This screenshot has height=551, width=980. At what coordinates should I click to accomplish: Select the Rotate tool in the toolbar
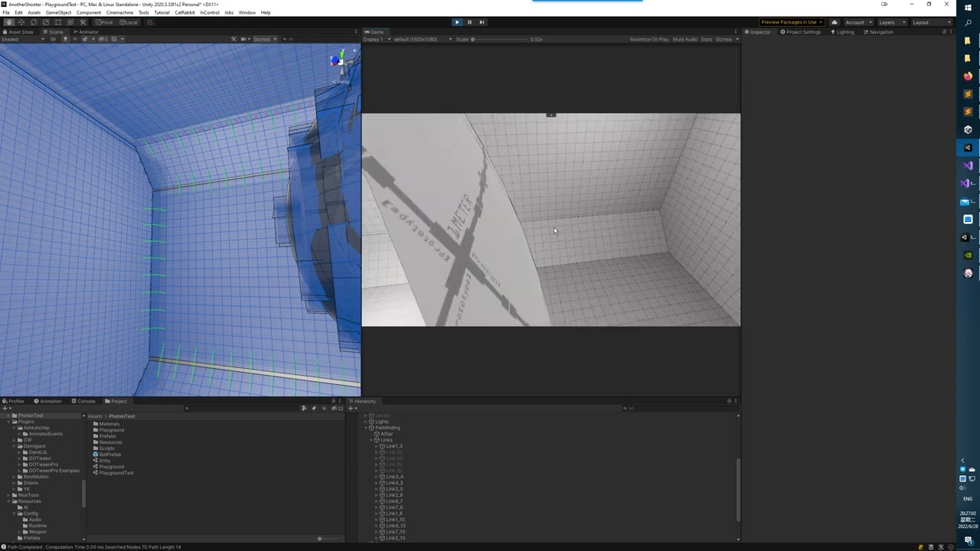[33, 22]
